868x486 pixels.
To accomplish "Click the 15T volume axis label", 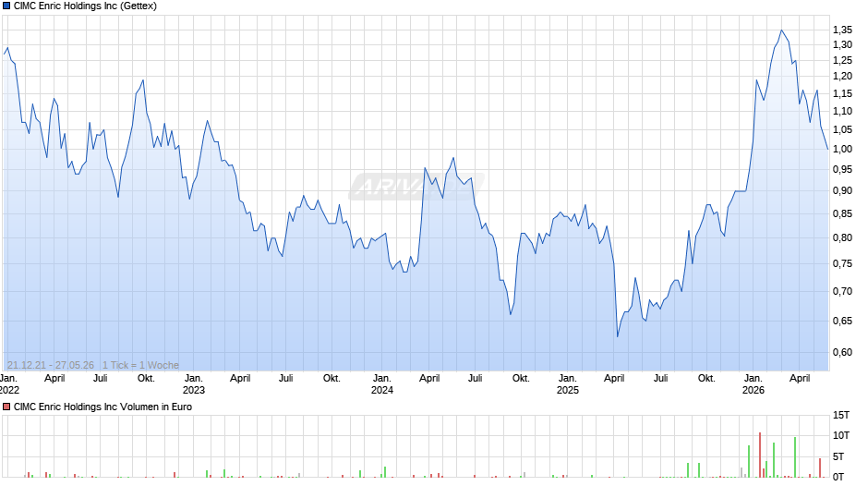I will 841,415.
